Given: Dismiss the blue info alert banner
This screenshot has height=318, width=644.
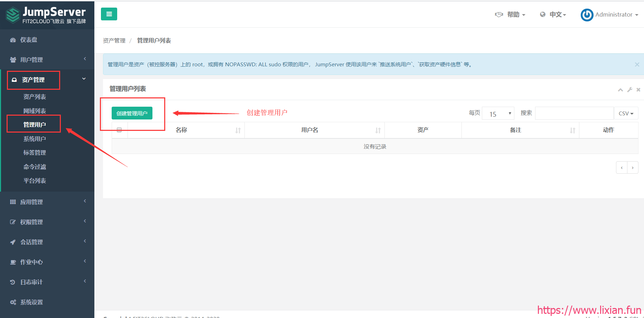Looking at the screenshot, I should (x=637, y=65).
